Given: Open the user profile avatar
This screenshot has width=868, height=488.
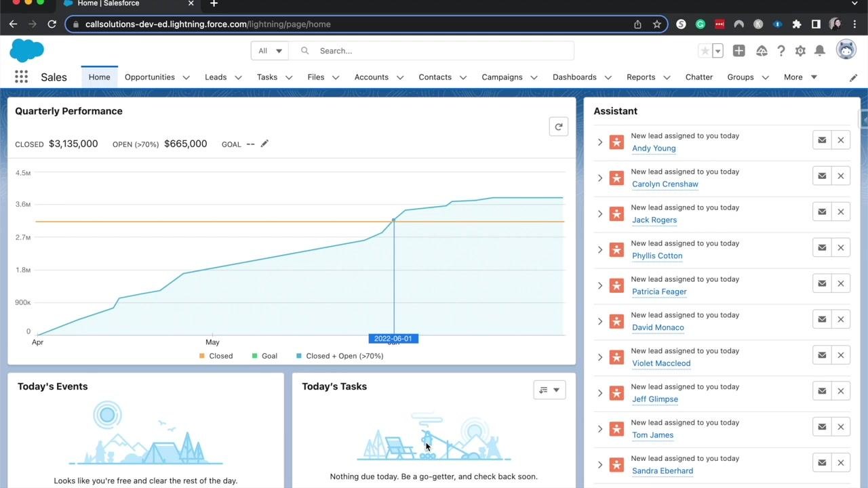Looking at the screenshot, I should click(846, 50).
